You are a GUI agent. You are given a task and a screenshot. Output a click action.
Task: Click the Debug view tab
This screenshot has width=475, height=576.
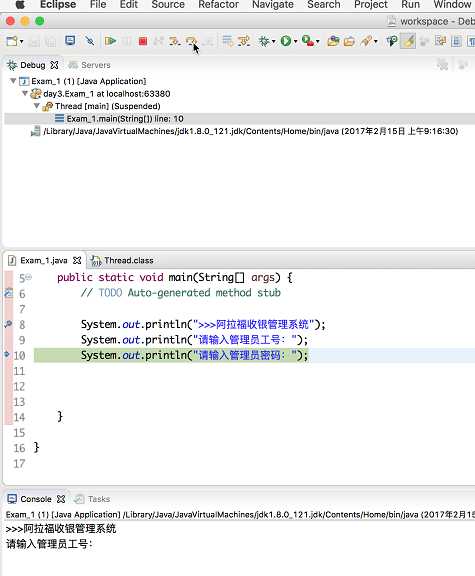tap(33, 65)
